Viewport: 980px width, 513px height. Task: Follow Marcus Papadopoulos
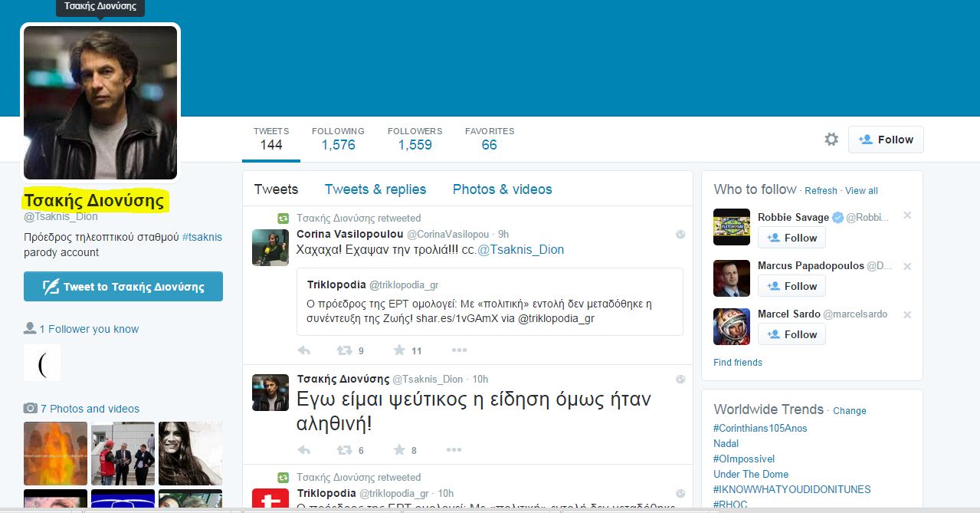(x=792, y=286)
